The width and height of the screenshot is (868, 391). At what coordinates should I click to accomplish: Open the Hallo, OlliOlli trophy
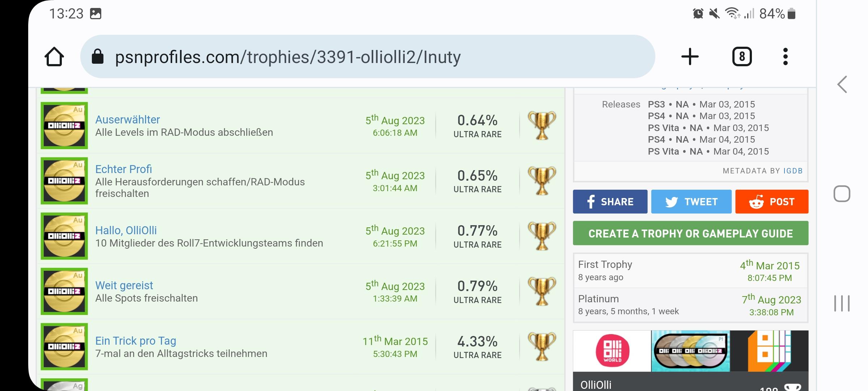(126, 230)
